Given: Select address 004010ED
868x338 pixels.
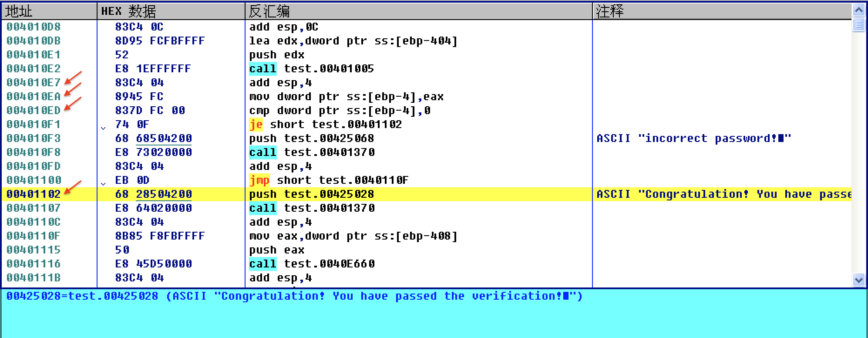Looking at the screenshot, I should 34,111.
